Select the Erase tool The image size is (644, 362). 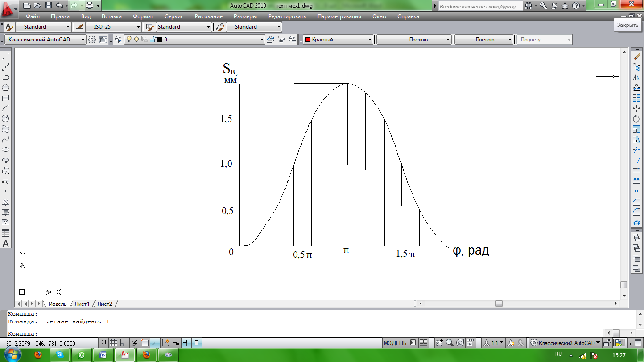coord(636,57)
